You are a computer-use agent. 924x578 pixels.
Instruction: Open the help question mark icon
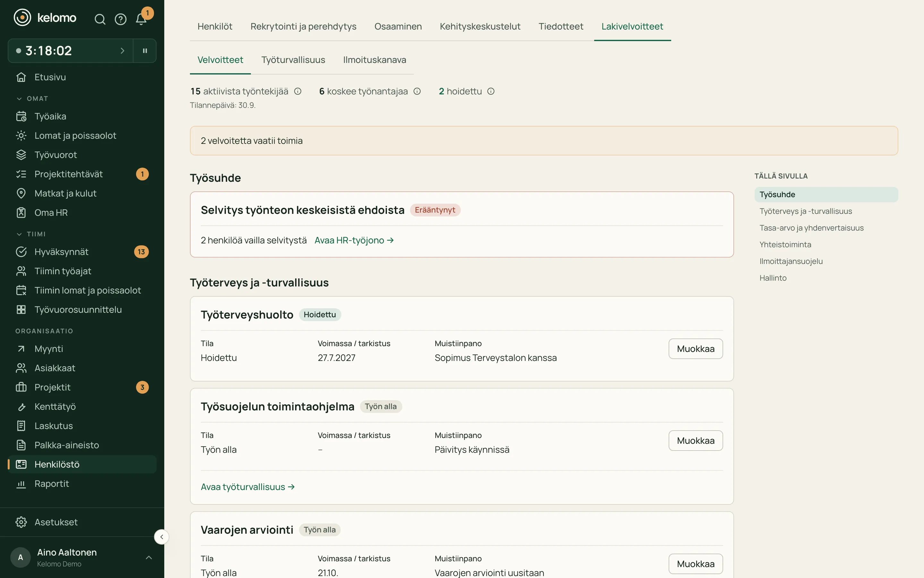(x=121, y=19)
